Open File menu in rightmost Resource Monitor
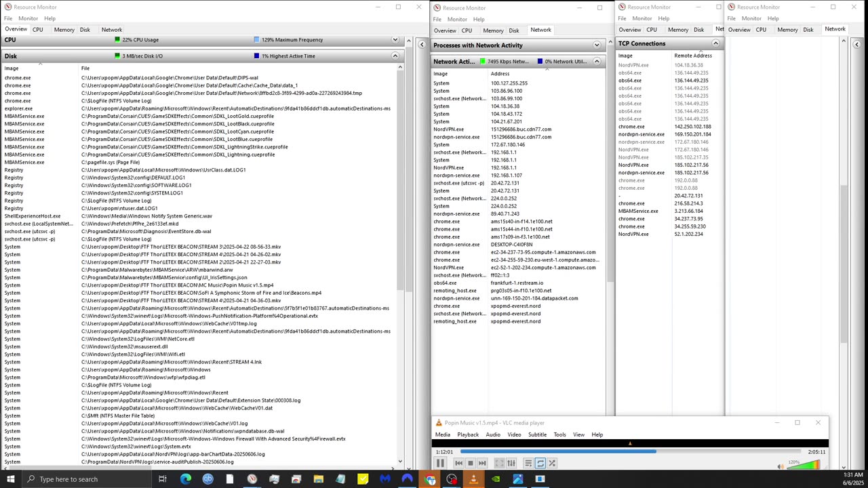This screenshot has height=488, width=868. point(731,18)
